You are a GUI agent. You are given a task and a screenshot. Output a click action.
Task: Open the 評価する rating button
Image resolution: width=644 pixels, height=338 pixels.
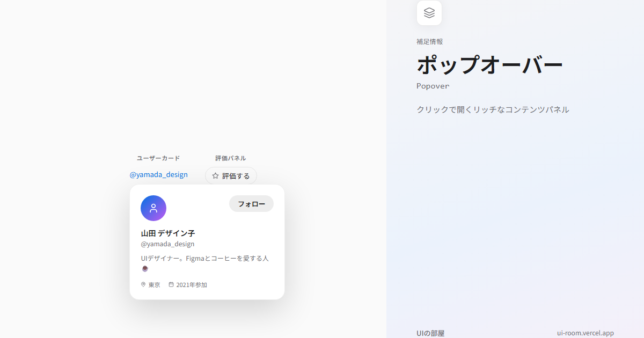pos(231,175)
